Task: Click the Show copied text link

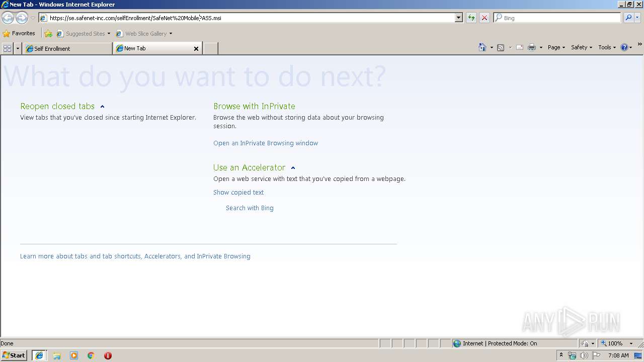Action: 238,193
